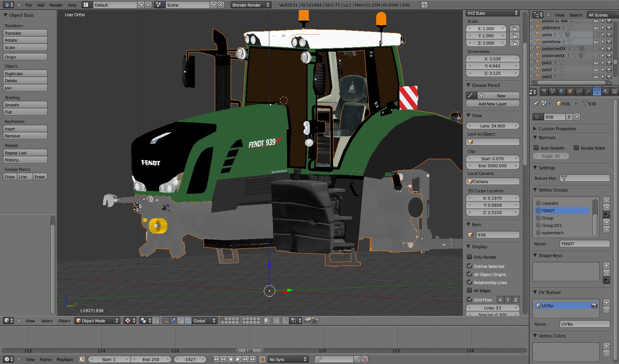Click the preview range clock icon in timeline
619x364 pixels.
click(x=82, y=359)
